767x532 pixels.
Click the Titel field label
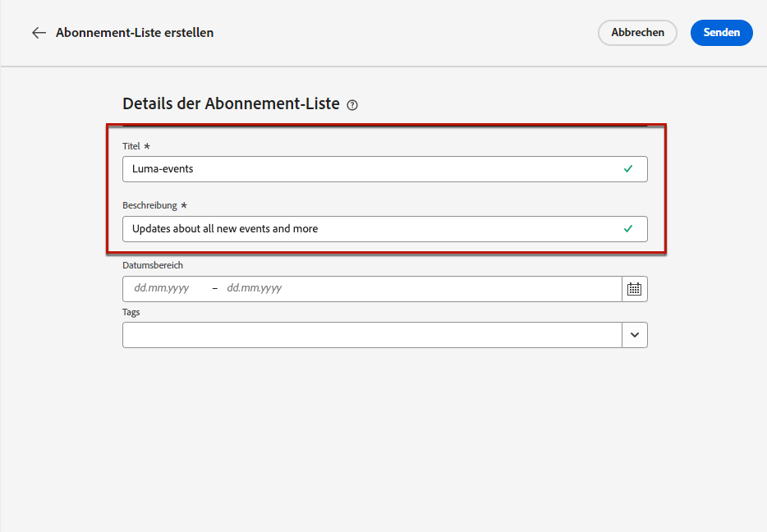(131, 146)
